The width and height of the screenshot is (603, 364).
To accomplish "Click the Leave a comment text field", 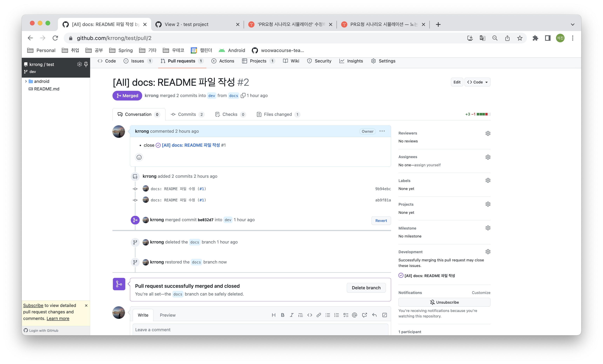I will click(x=260, y=330).
